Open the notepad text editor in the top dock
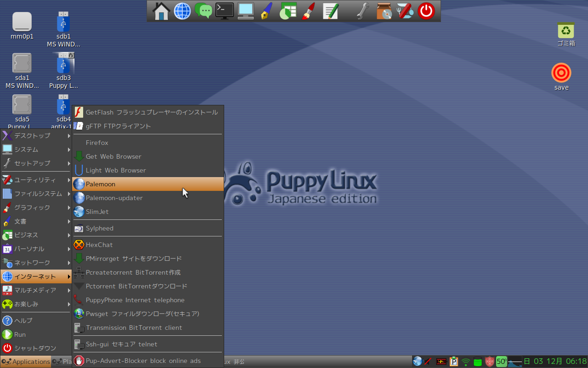The height and width of the screenshot is (368, 588). [330, 11]
